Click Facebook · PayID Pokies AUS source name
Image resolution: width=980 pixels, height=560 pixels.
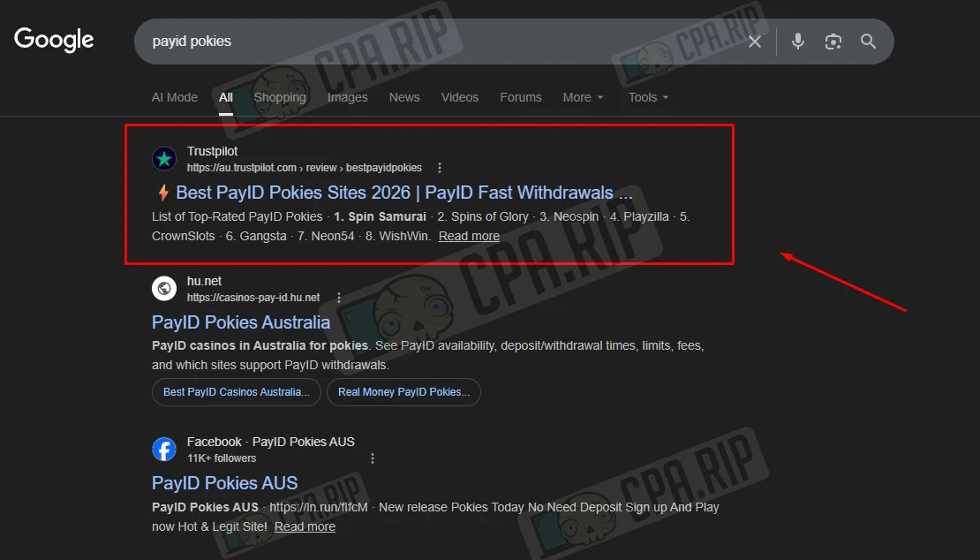[271, 442]
